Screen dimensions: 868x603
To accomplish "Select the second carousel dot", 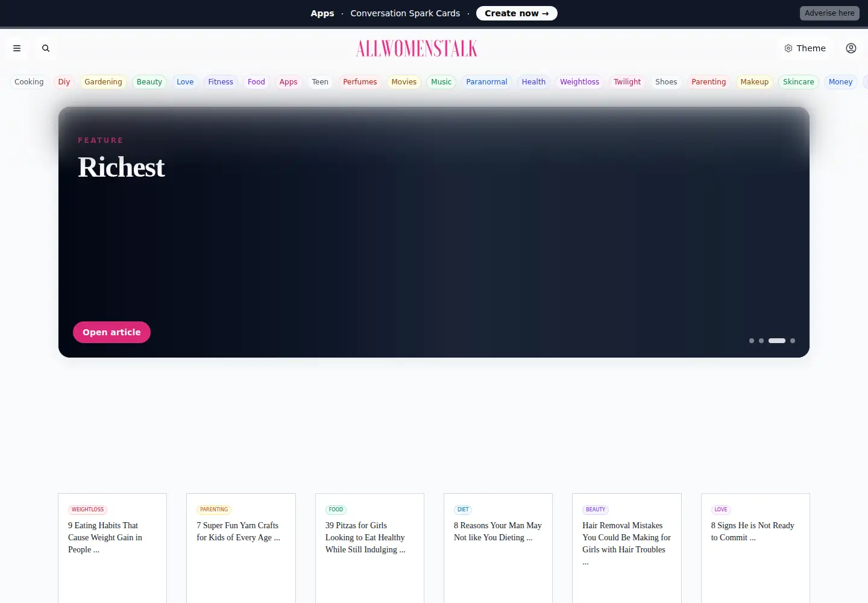I will [761, 341].
